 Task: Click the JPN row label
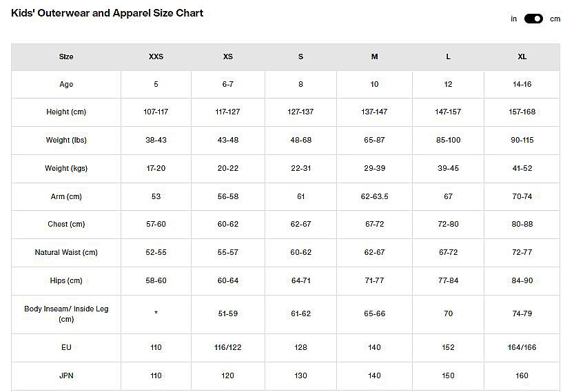click(x=66, y=375)
